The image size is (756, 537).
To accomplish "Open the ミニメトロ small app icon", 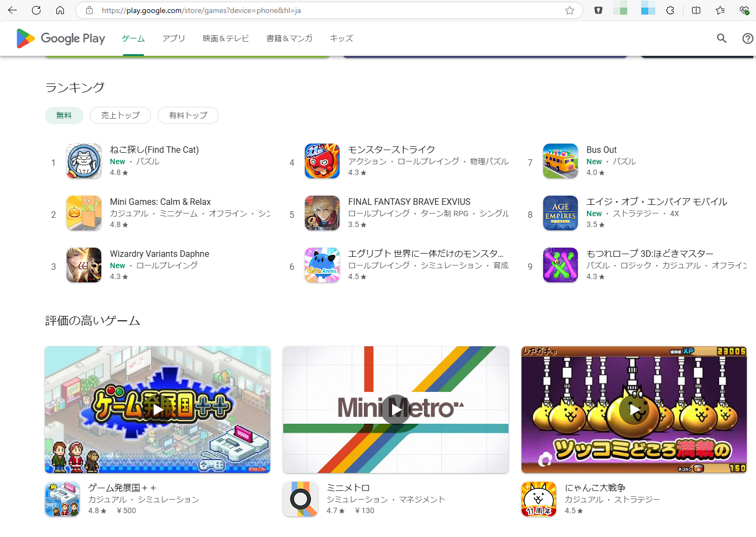I will coord(301,499).
